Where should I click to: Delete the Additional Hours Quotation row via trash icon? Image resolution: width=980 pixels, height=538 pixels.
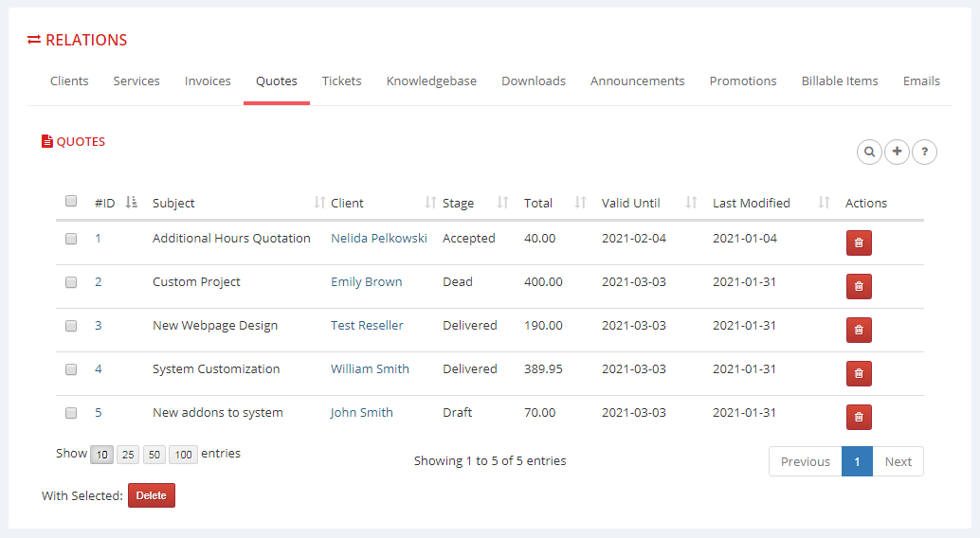tap(859, 242)
